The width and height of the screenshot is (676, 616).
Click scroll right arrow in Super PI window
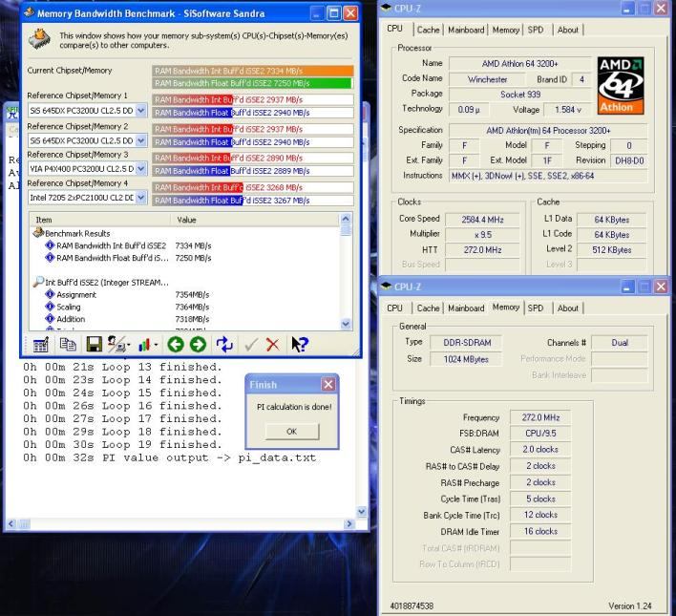[x=349, y=523]
